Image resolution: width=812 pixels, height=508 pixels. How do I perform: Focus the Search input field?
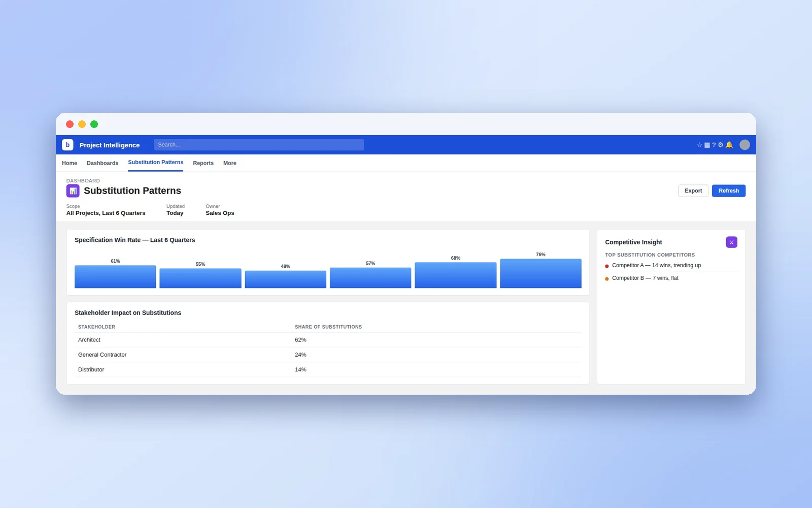[259, 145]
